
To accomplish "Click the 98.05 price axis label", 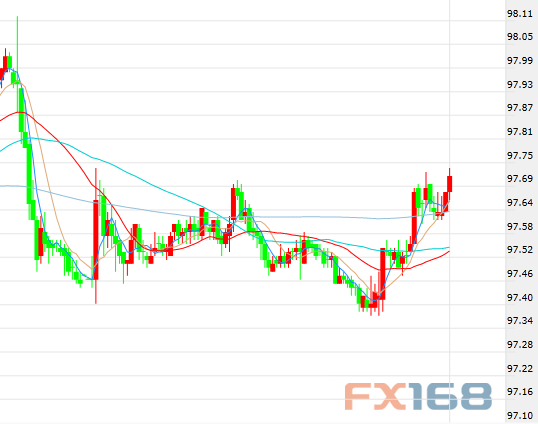I will pos(520,36).
